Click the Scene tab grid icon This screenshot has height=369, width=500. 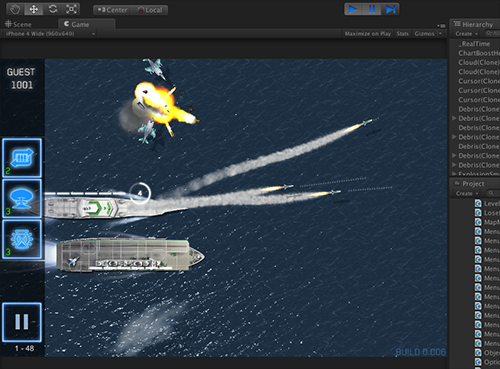coord(9,24)
